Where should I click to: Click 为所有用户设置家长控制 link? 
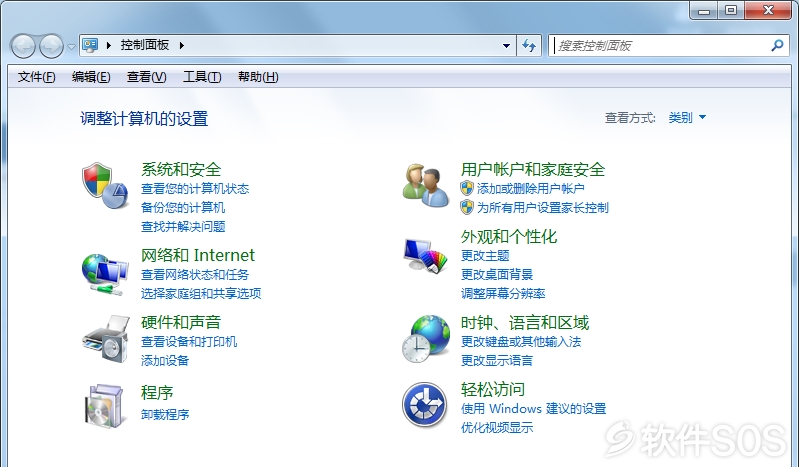(543, 207)
